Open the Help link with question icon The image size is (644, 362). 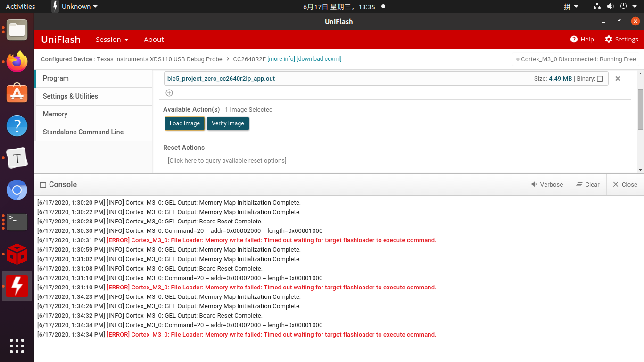pyautogui.click(x=582, y=39)
